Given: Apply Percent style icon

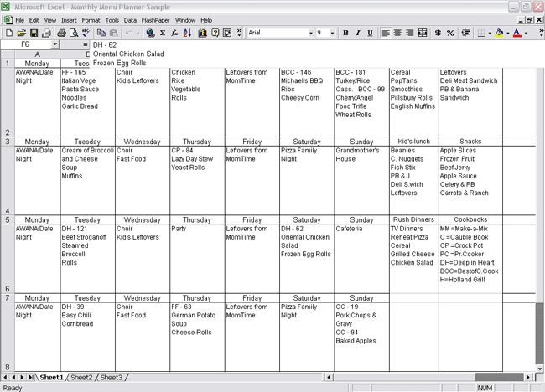Looking at the screenshot, I should point(450,33).
